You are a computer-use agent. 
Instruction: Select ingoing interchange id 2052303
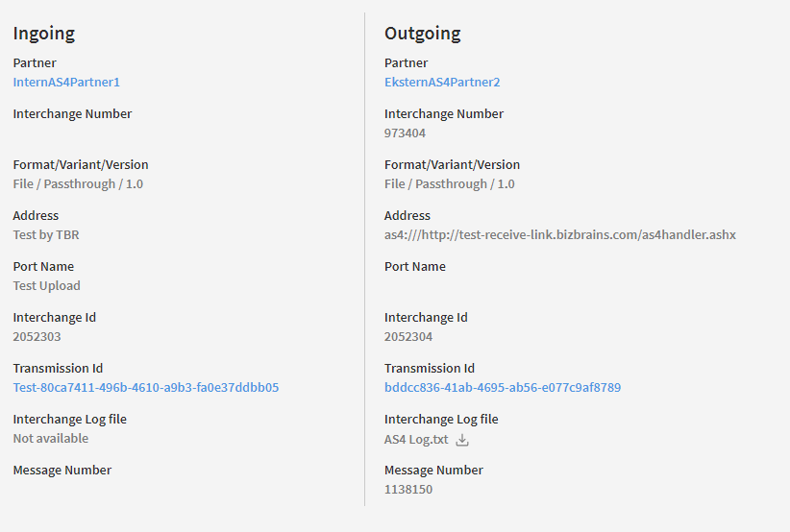pyautogui.click(x=37, y=337)
